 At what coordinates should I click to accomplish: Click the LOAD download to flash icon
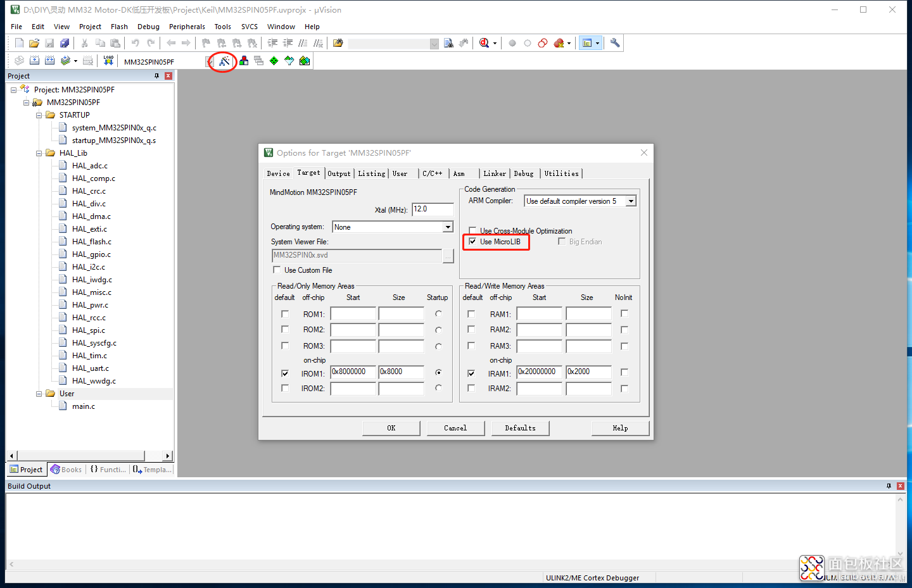click(x=108, y=61)
